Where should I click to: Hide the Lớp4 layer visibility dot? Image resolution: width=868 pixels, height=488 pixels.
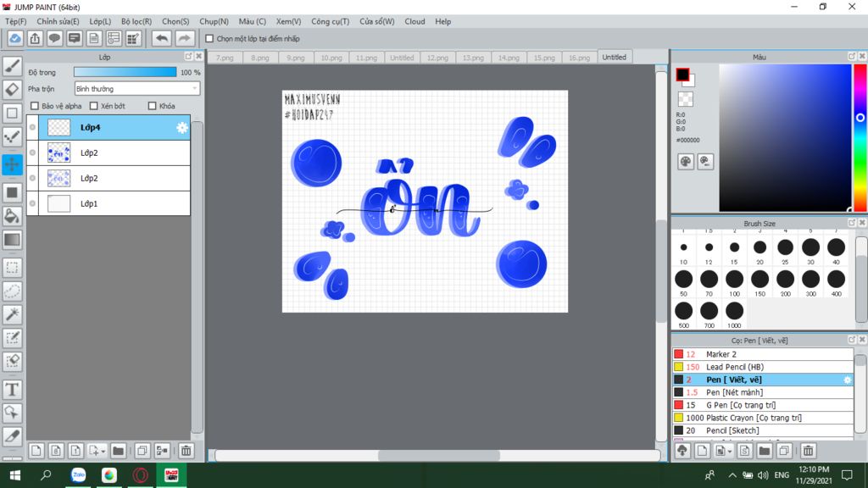click(33, 127)
